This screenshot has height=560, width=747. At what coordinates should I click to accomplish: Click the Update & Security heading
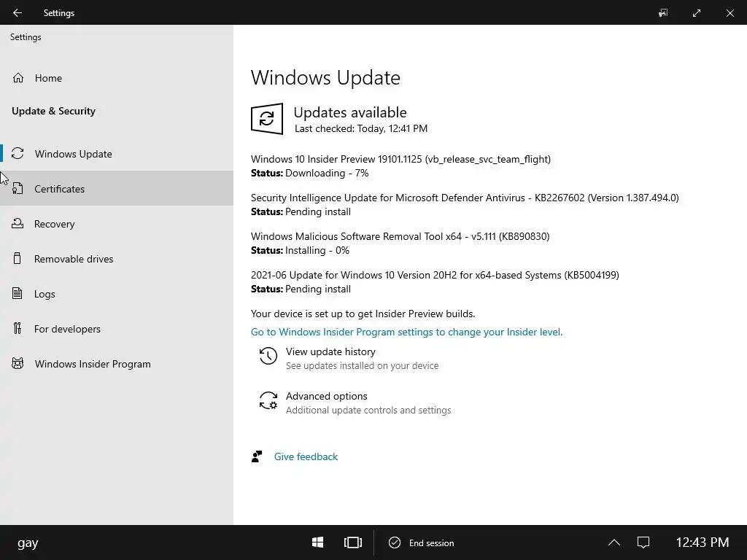coord(53,111)
